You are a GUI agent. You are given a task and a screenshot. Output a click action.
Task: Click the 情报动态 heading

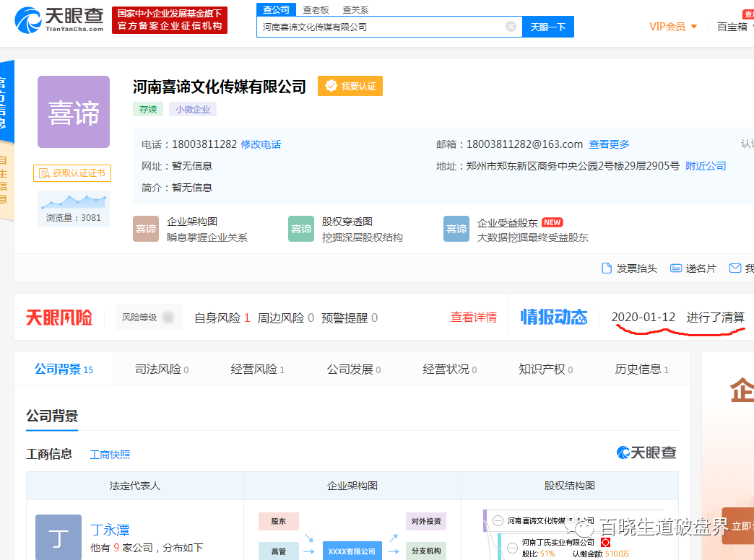(554, 318)
